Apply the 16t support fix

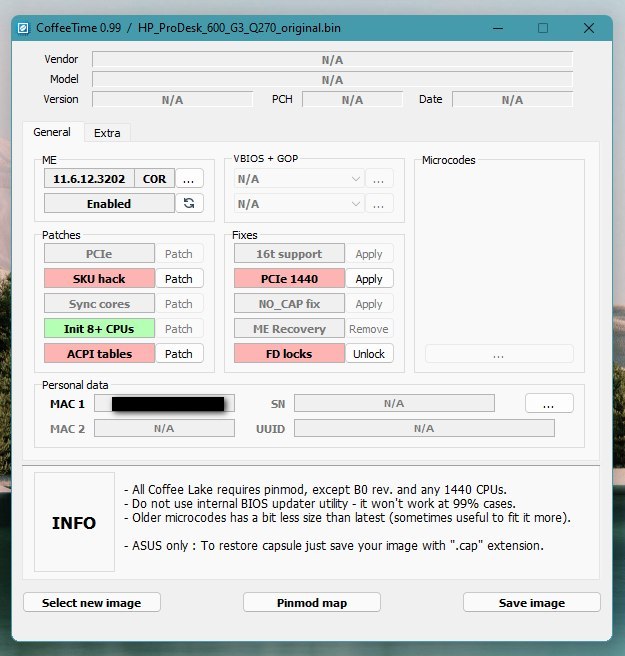click(x=369, y=254)
